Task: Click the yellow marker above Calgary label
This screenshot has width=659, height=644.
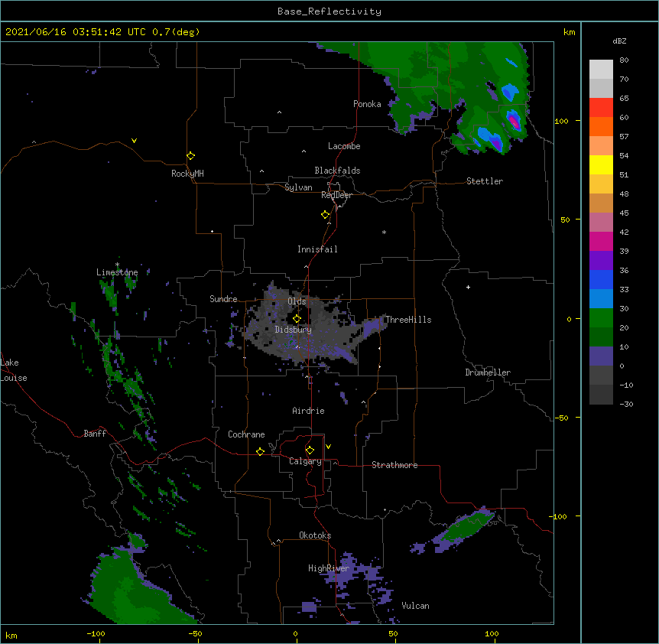Action: pyautogui.click(x=310, y=450)
